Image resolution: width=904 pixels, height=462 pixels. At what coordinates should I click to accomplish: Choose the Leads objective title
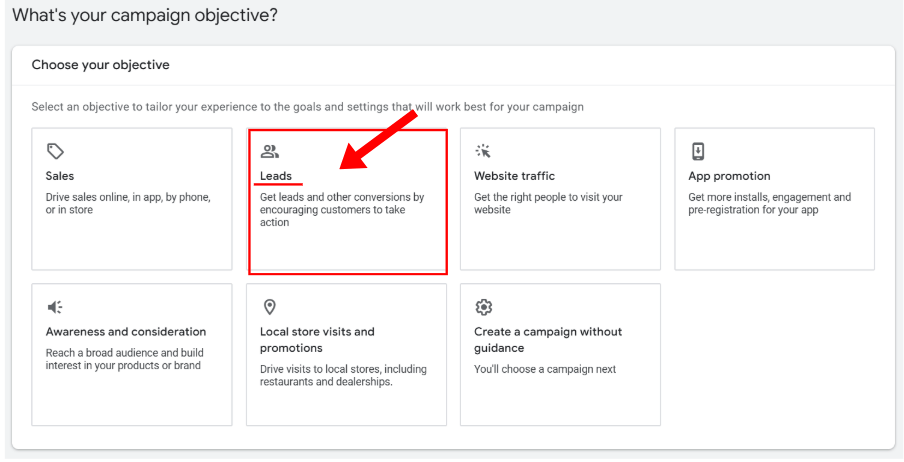click(x=276, y=176)
